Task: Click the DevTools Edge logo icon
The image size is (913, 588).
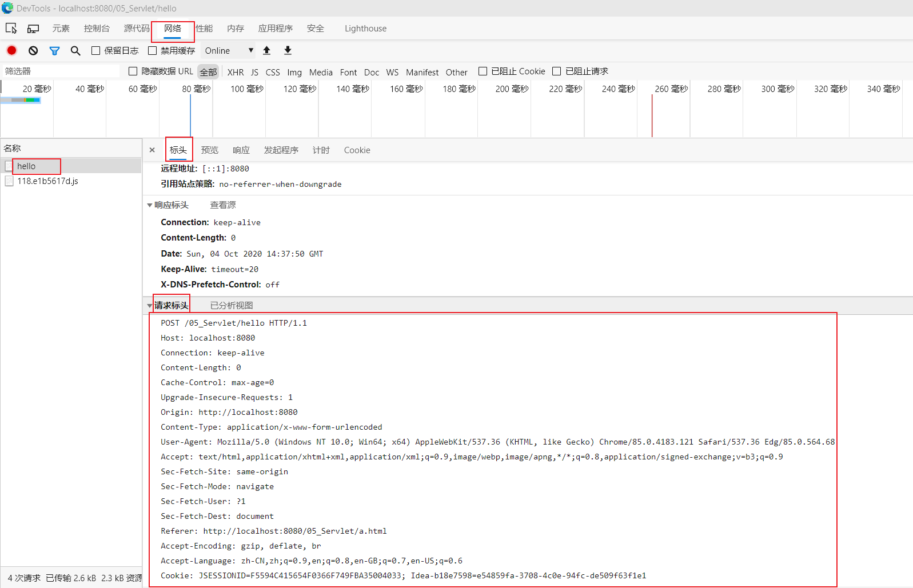Action: 7,8
